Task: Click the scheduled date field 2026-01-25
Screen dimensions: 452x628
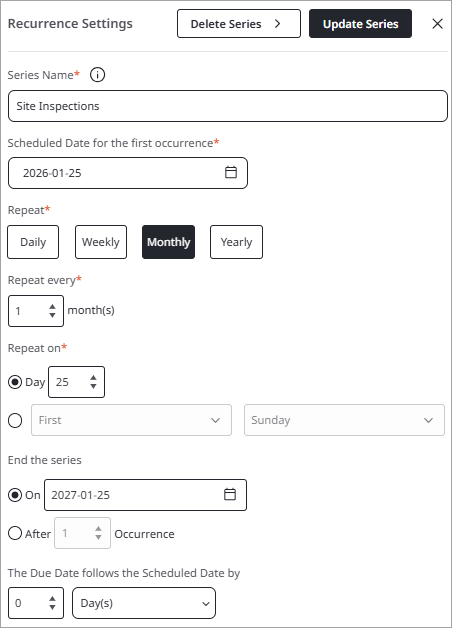Action: tap(128, 173)
